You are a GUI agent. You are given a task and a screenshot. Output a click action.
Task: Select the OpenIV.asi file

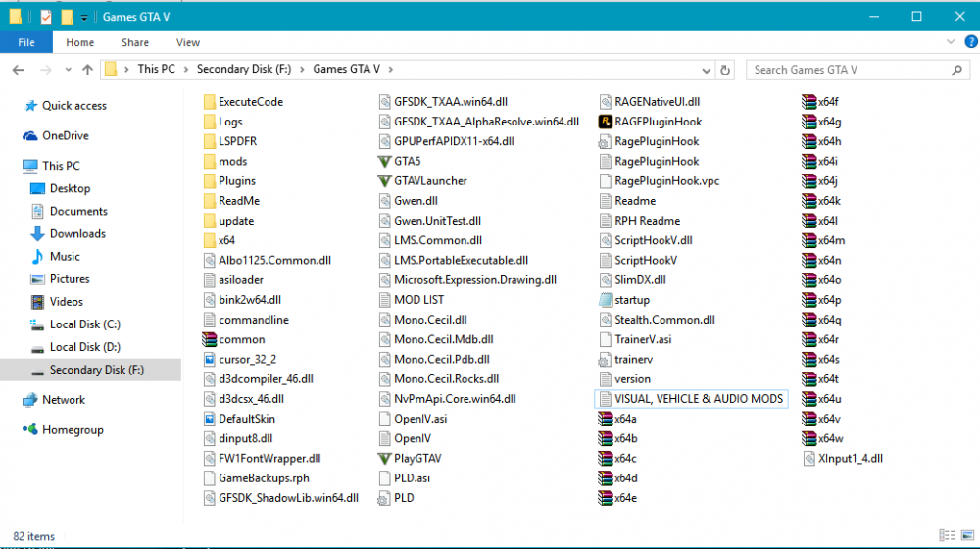414,419
